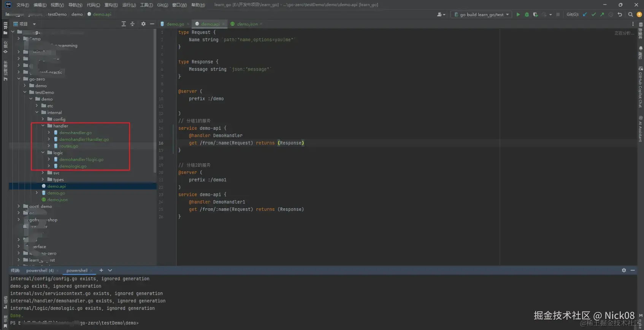Open Search Everywhere magnifier icon
Viewport: 644px width, 330px height.
(630, 14)
